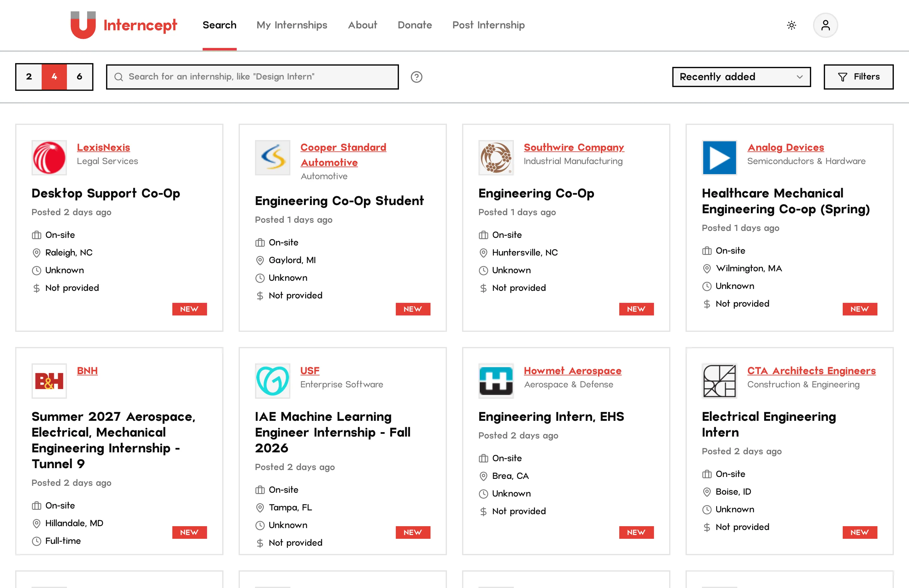909x588 pixels.
Task: Go to the Search tab
Action: pyautogui.click(x=220, y=25)
